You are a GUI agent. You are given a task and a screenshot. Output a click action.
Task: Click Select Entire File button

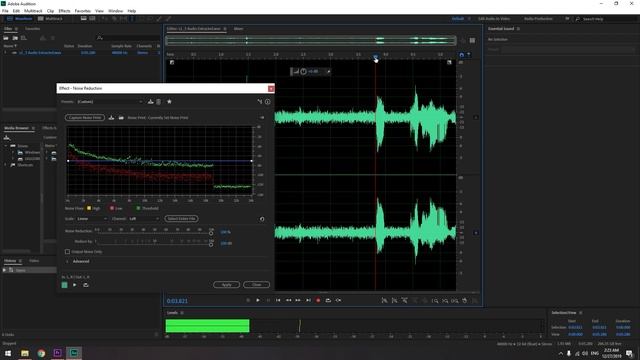coord(182,219)
